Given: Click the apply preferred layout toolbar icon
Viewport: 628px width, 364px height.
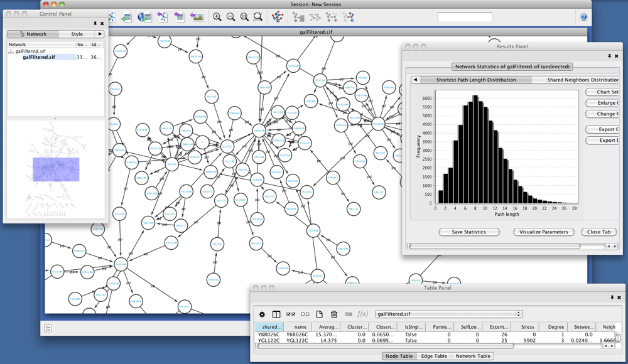Looking at the screenshot, I should [278, 18].
